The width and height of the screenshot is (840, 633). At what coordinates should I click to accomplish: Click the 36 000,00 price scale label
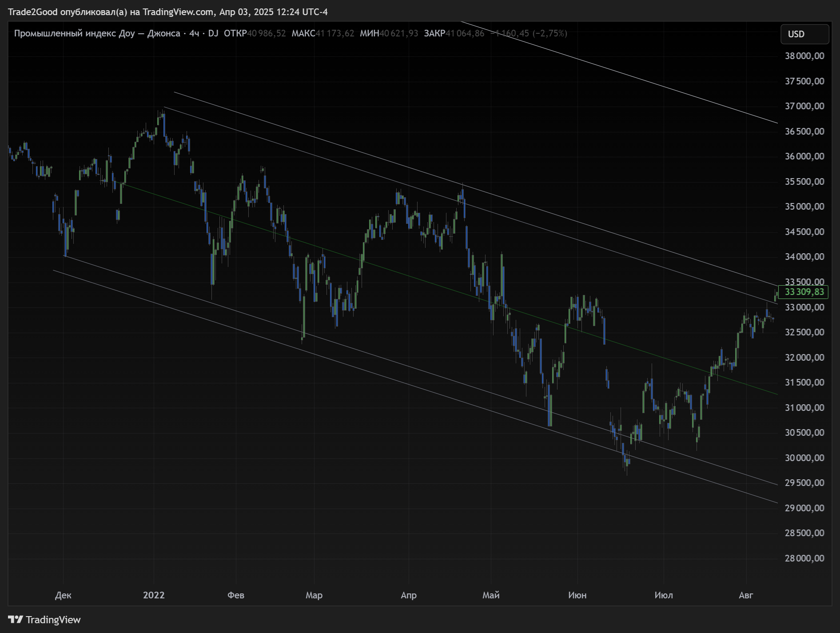[x=804, y=156]
